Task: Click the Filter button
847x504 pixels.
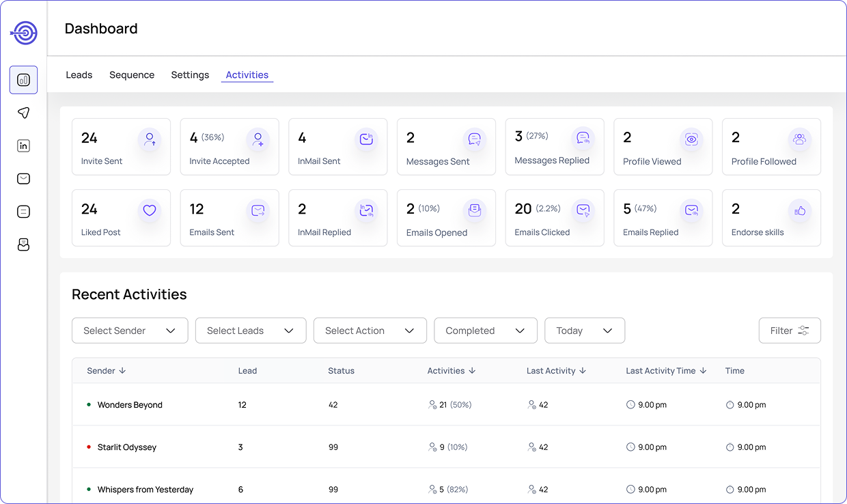Action: (789, 331)
